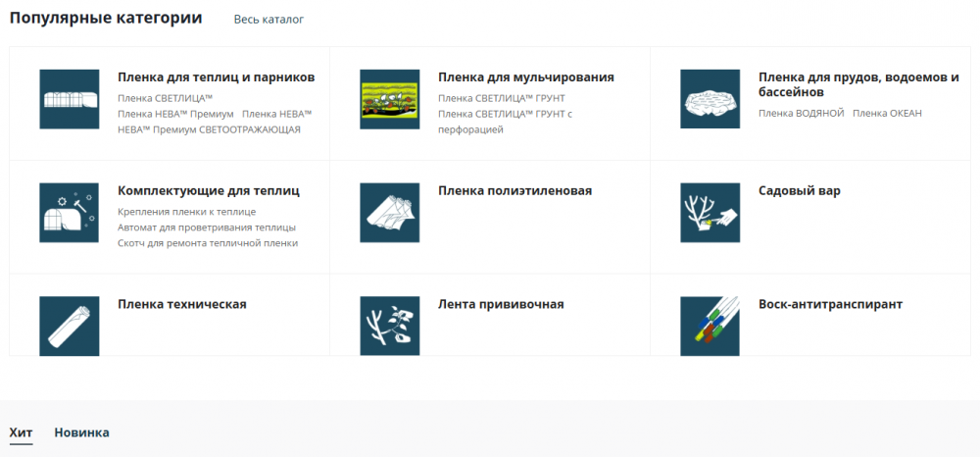Viewport: 980px width, 457px height.
Task: Click the pond film category icon
Action: click(x=710, y=99)
